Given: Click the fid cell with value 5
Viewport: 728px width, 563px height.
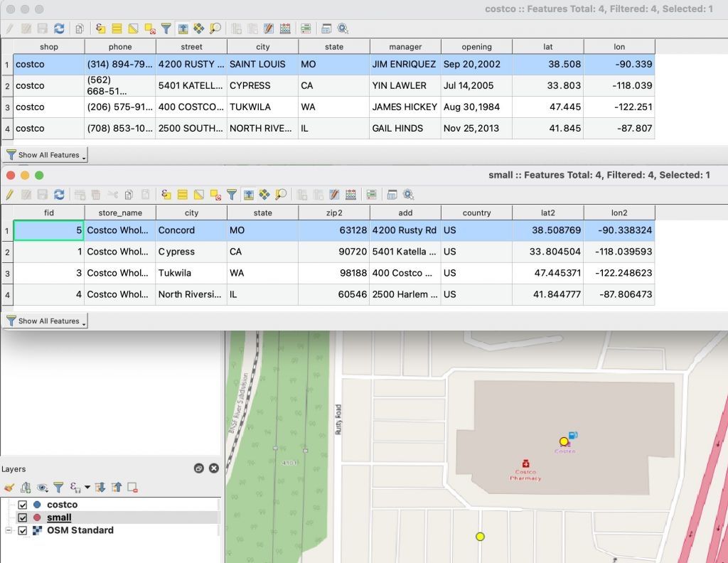Looking at the screenshot, I should [49, 230].
